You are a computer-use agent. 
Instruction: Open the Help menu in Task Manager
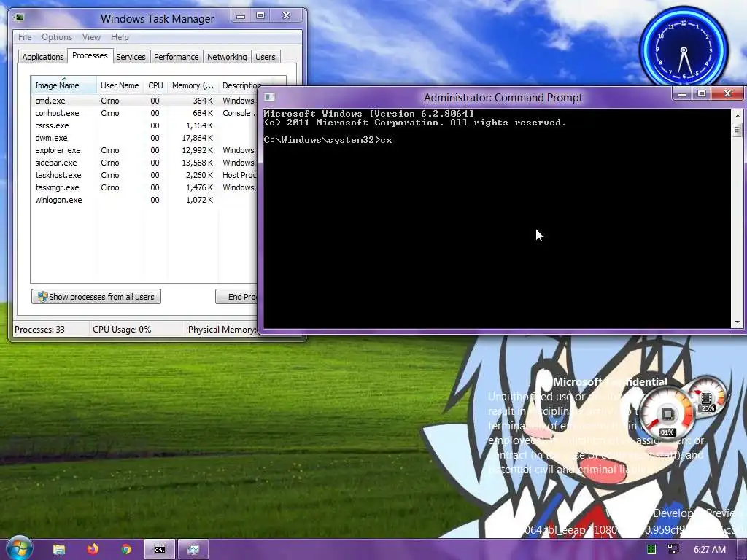[120, 37]
